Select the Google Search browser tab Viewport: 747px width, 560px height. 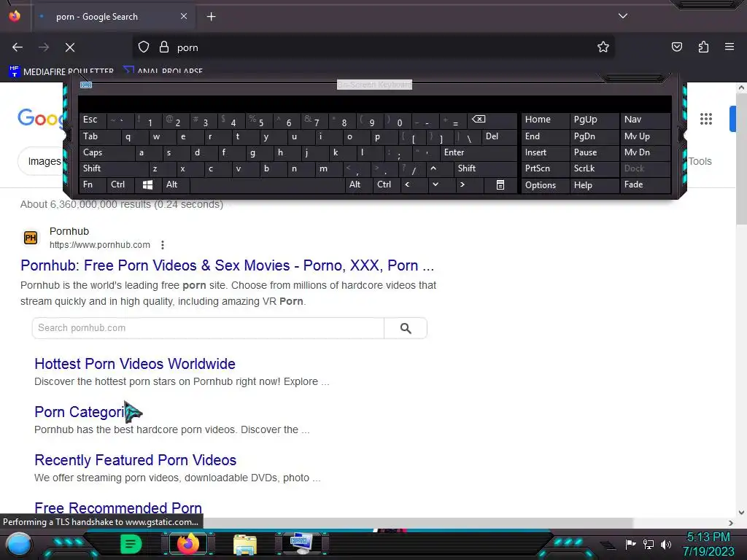[x=112, y=17]
